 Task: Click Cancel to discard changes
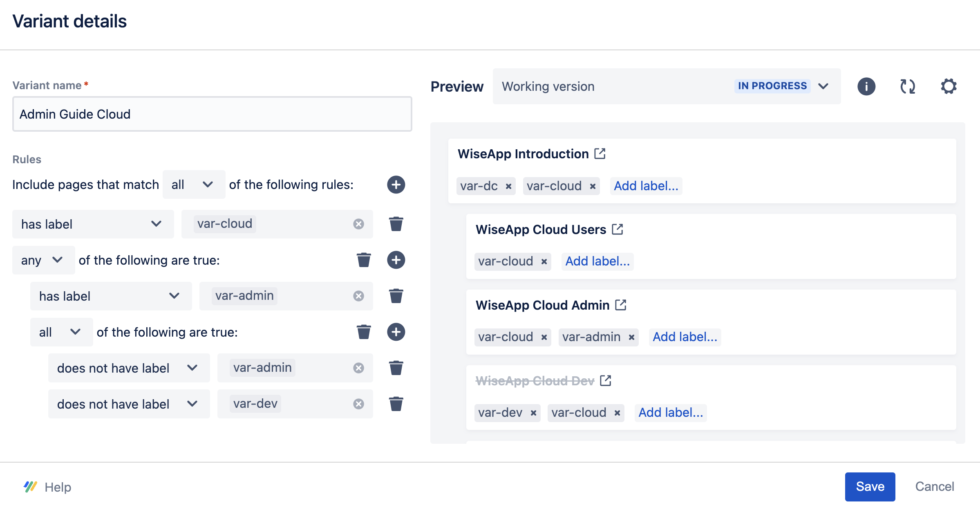click(x=934, y=486)
